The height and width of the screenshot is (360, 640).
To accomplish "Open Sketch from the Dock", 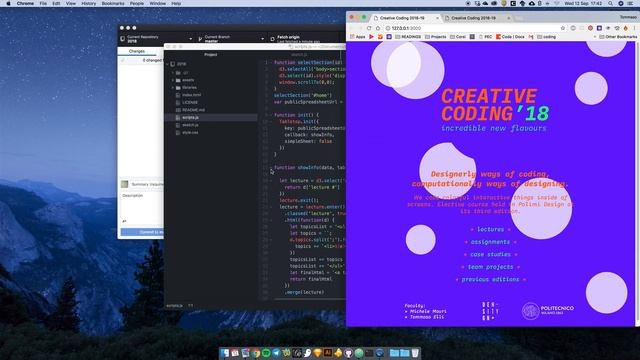I will (318, 353).
